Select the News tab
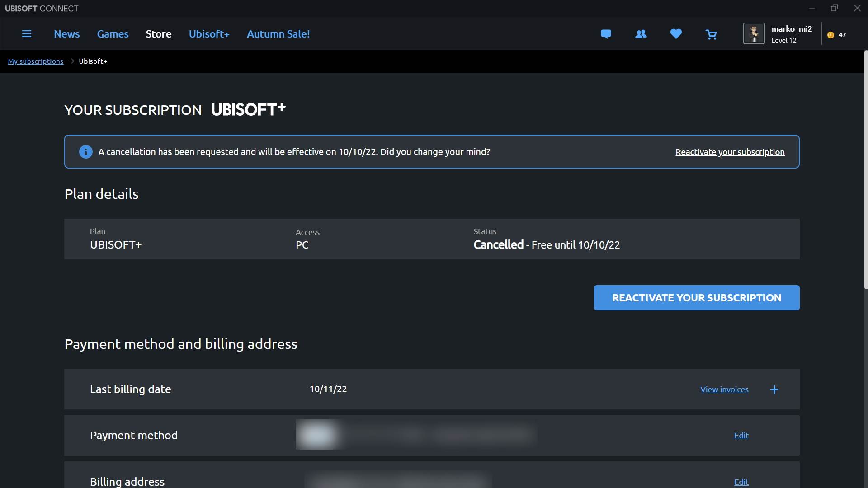The height and width of the screenshot is (488, 868). click(x=66, y=34)
